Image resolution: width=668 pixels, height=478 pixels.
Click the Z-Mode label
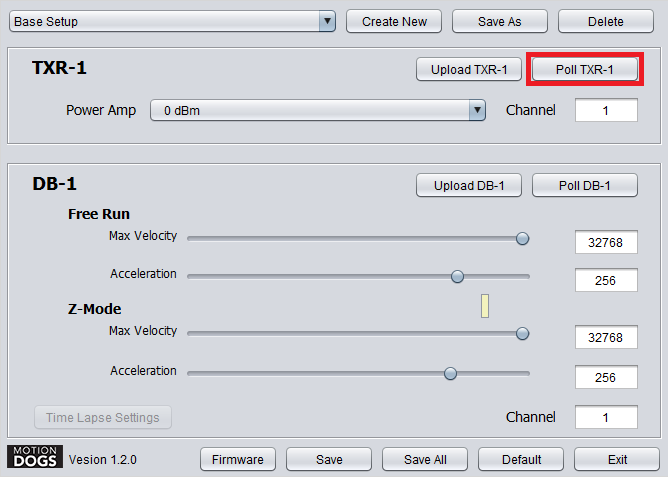click(x=95, y=309)
